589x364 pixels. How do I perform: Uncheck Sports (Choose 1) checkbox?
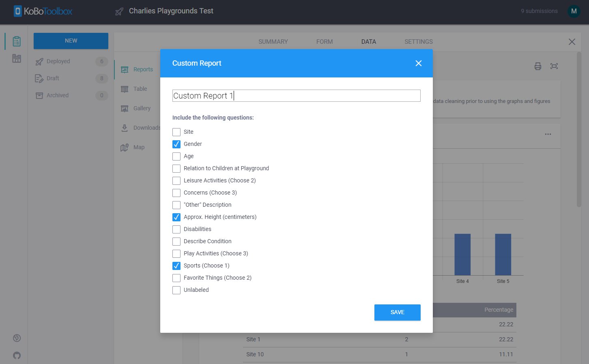(x=176, y=266)
